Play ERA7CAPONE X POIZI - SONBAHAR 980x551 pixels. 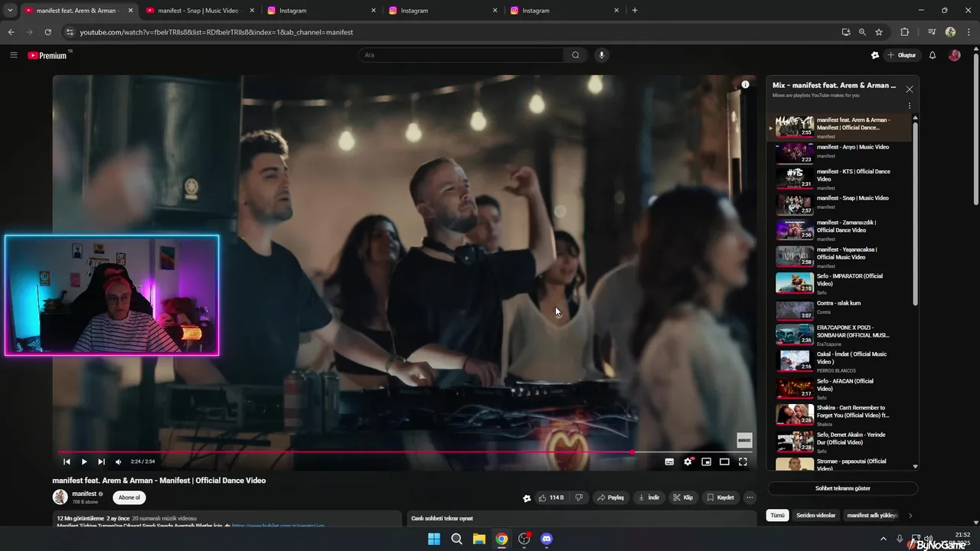[x=840, y=335]
